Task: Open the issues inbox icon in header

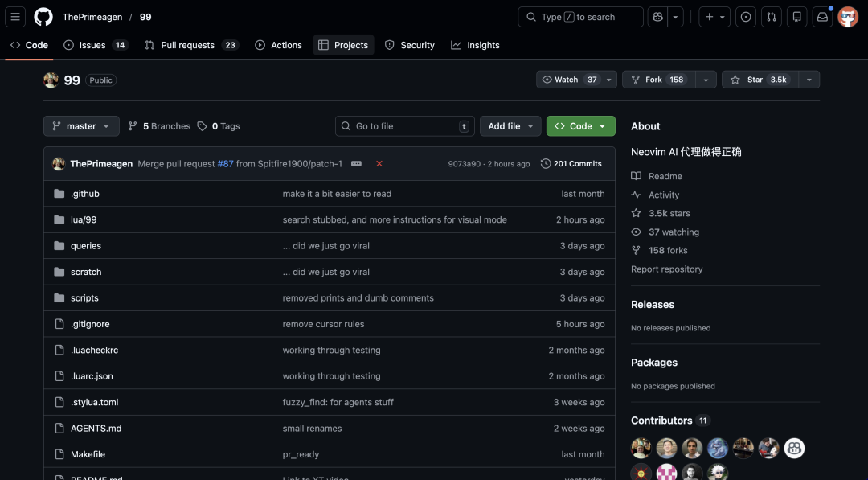Action: pyautogui.click(x=746, y=17)
